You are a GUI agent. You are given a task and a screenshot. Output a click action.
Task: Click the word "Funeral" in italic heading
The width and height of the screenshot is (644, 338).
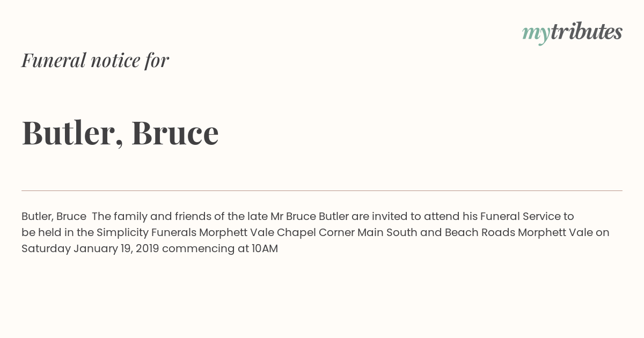click(54, 60)
